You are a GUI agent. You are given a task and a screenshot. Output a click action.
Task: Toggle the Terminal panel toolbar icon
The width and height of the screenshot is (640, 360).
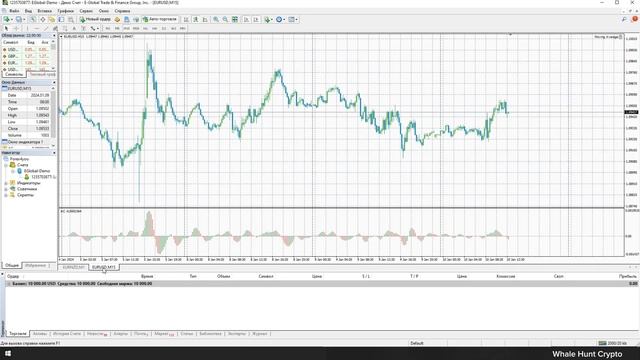pos(61,19)
